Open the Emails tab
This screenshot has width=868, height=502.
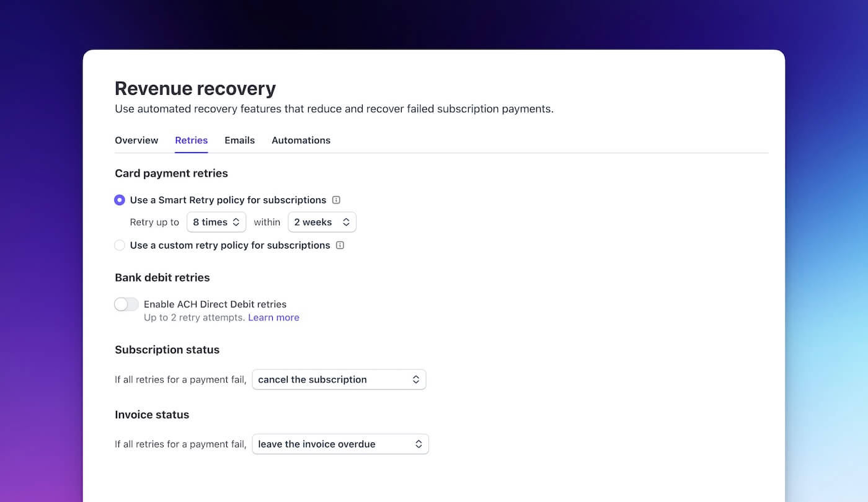point(239,140)
